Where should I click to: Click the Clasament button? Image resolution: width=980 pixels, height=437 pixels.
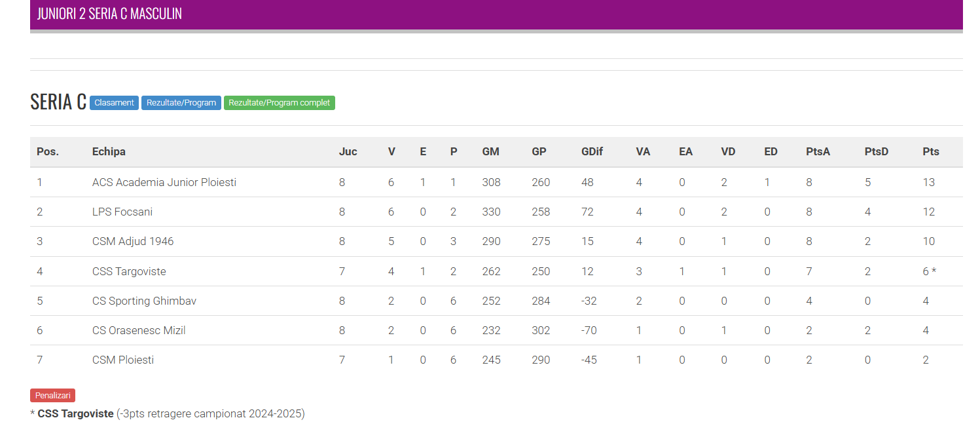pos(114,103)
